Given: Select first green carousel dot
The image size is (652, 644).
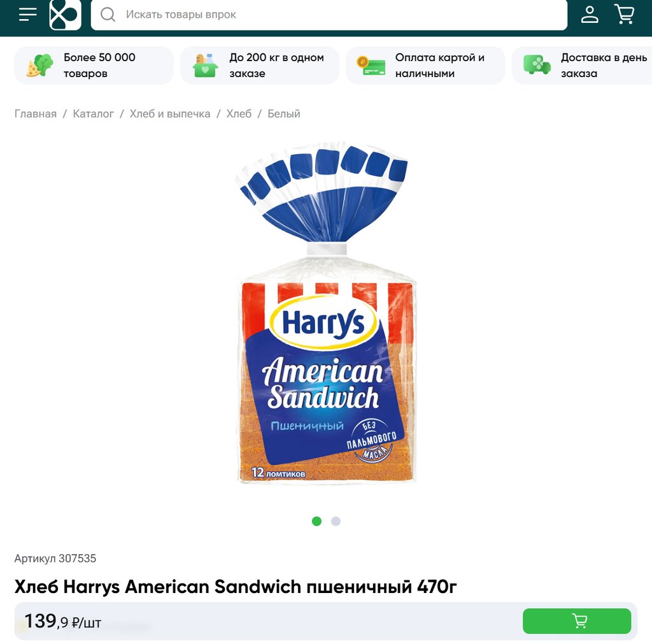Looking at the screenshot, I should pos(316,521).
